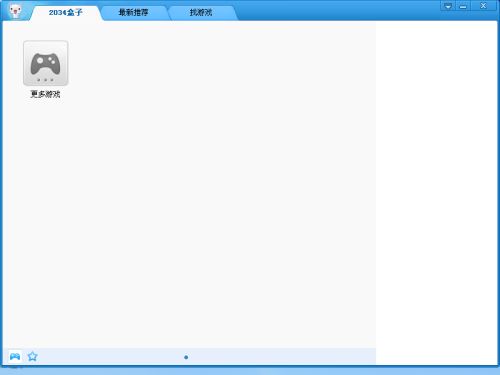500x375 pixels.
Task: Click the 更多游戏 text label
Action: 45,94
